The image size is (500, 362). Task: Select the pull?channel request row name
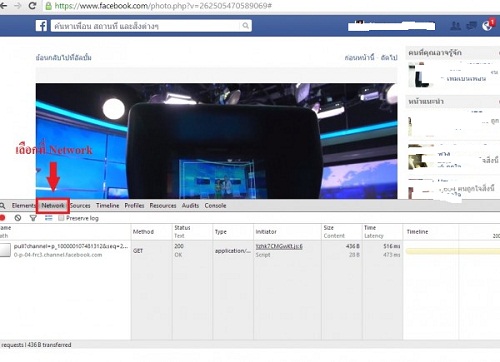coord(71,246)
